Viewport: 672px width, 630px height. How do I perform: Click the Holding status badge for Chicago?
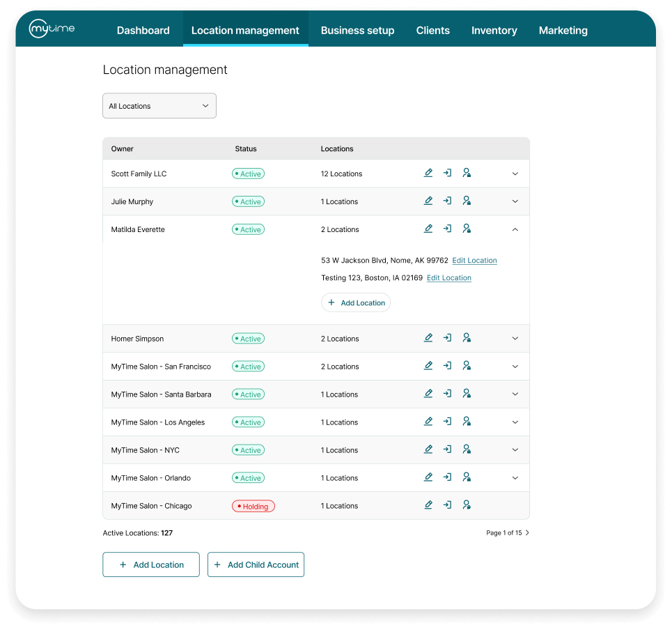(253, 506)
